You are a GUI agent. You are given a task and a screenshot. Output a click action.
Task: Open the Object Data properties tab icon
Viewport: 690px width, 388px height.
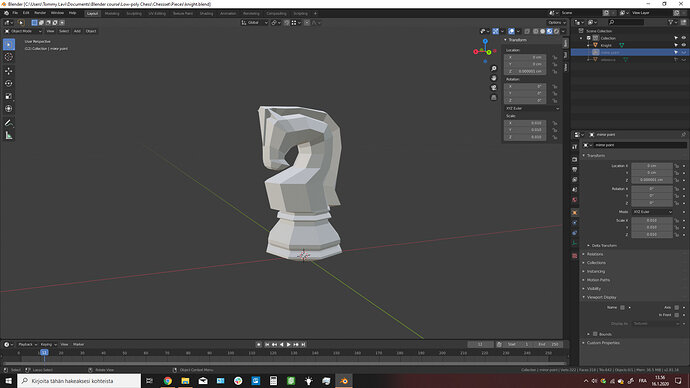(x=575, y=243)
